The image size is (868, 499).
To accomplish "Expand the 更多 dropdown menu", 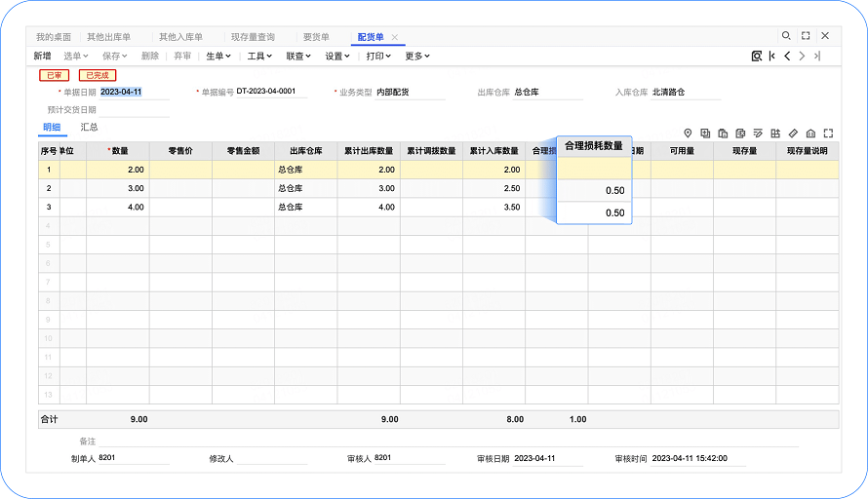I will point(417,57).
